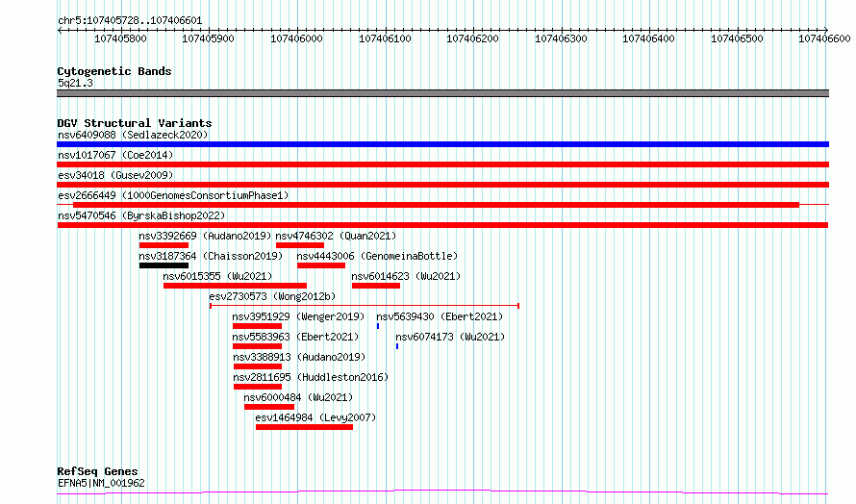Click the 5q21.3 band label
Image resolution: width=856 pixels, height=504 pixels.
[x=75, y=83]
